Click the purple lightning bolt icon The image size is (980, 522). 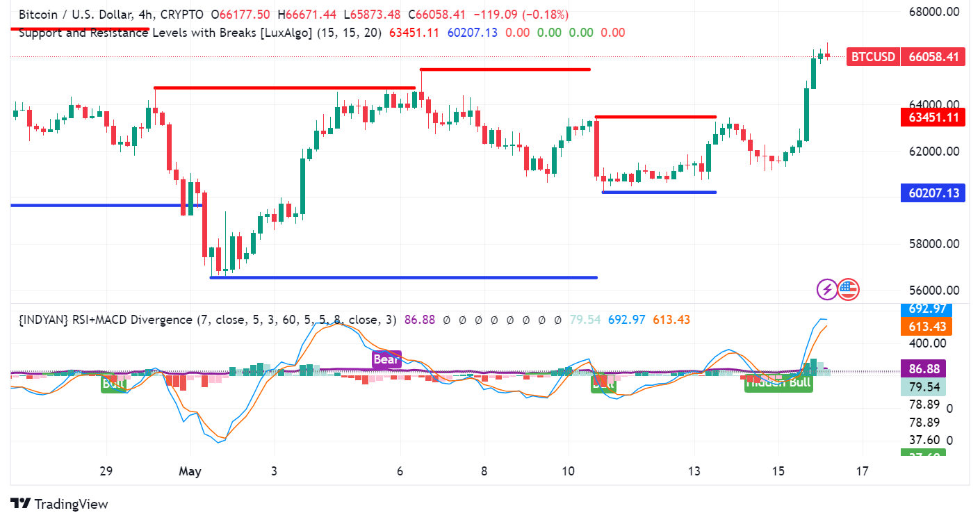pyautogui.click(x=827, y=288)
